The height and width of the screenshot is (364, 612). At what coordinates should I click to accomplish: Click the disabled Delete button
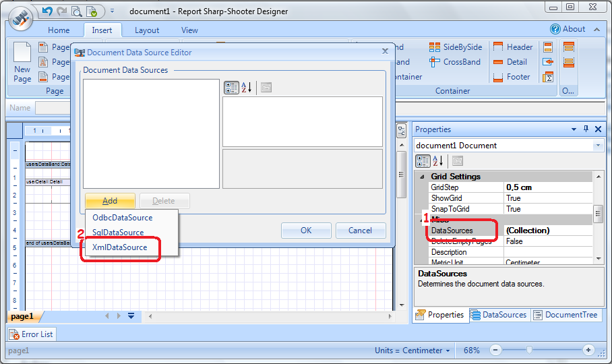(164, 200)
